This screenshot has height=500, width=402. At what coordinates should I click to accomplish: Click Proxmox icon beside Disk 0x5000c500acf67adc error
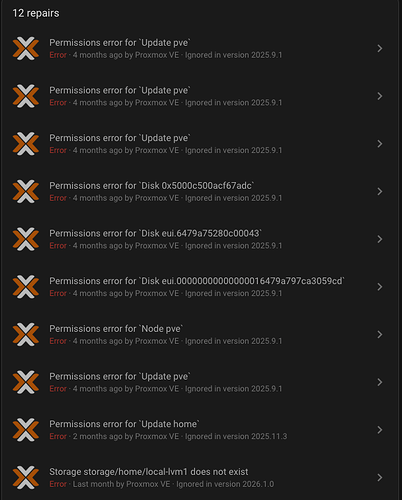point(26,191)
